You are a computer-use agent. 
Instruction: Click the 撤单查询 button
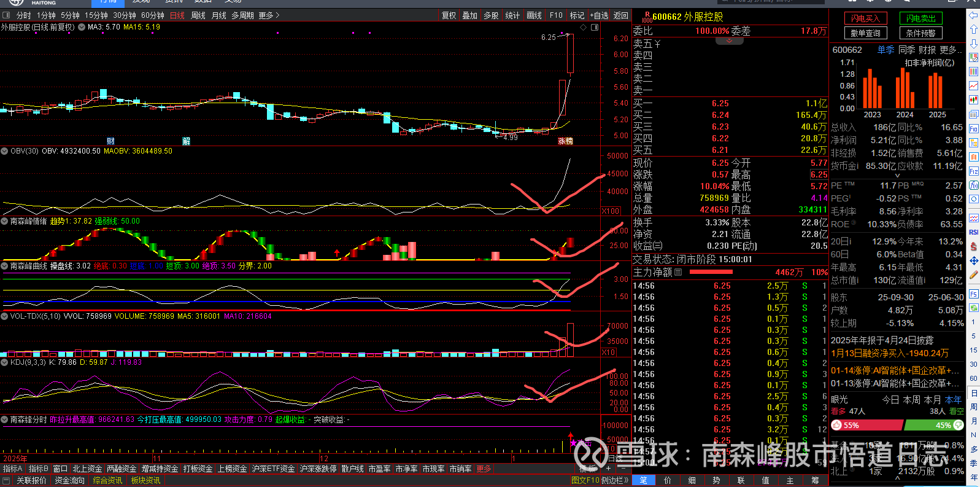[865, 33]
